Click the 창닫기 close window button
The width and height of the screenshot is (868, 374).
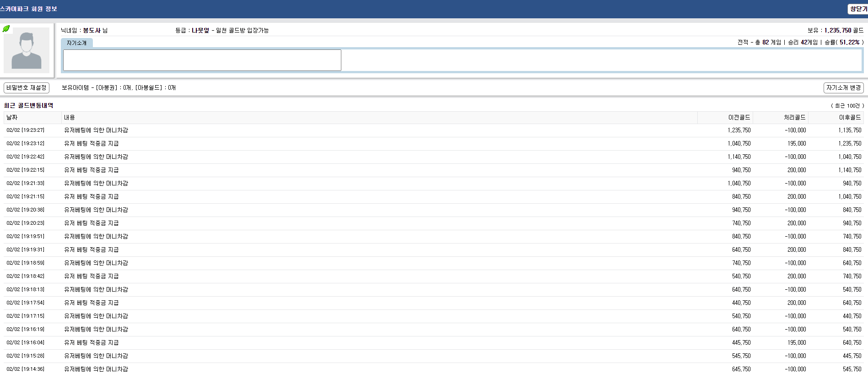[x=858, y=9]
